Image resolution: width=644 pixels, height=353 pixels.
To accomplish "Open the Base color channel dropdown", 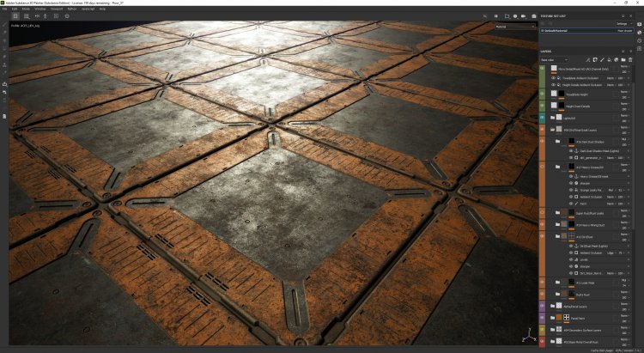I will [x=554, y=60].
